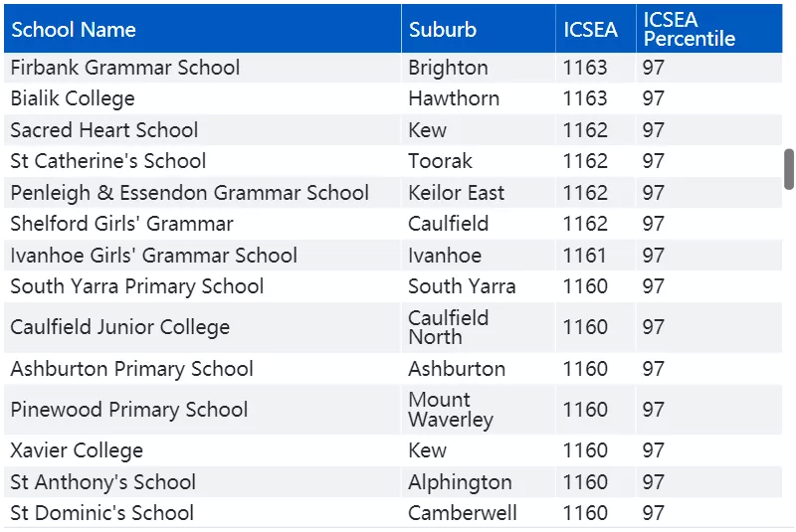Select Caulfield Junior College row
Screen dimensions: 796x532
[x=393, y=327]
